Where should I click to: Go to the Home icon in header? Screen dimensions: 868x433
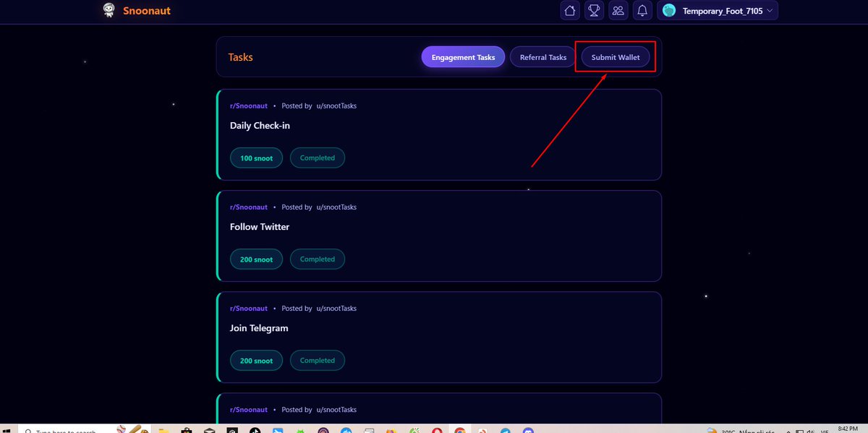570,10
